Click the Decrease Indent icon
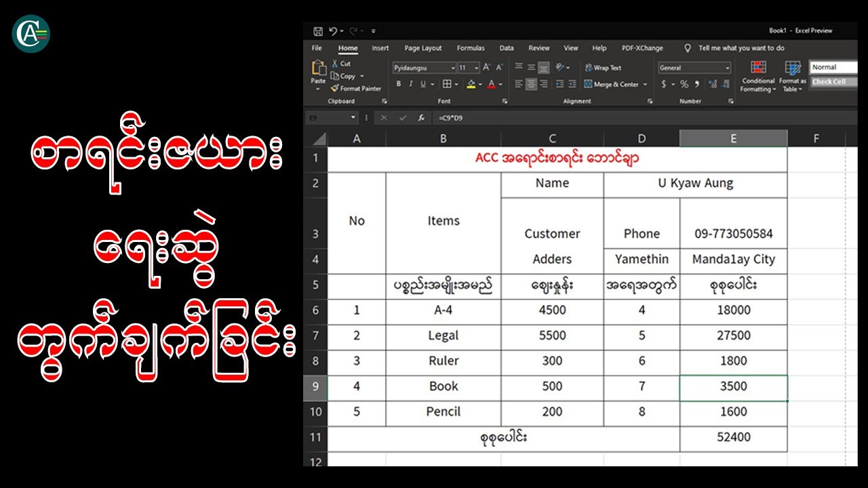The image size is (868, 488). coord(560,84)
